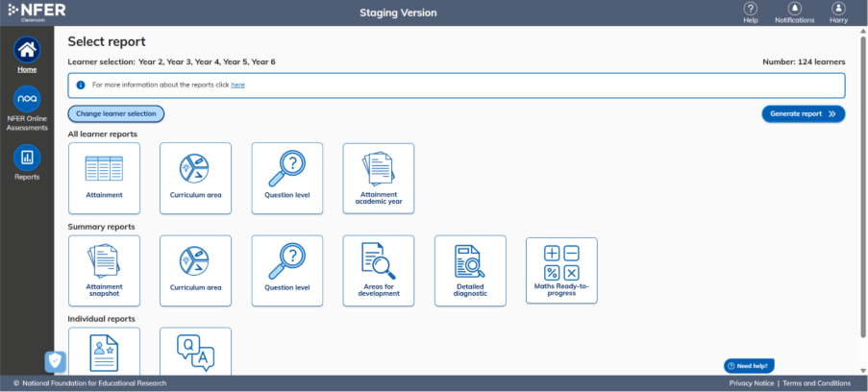Open the Terms and Conditions link
This screenshot has height=392, width=868.
[x=816, y=383]
